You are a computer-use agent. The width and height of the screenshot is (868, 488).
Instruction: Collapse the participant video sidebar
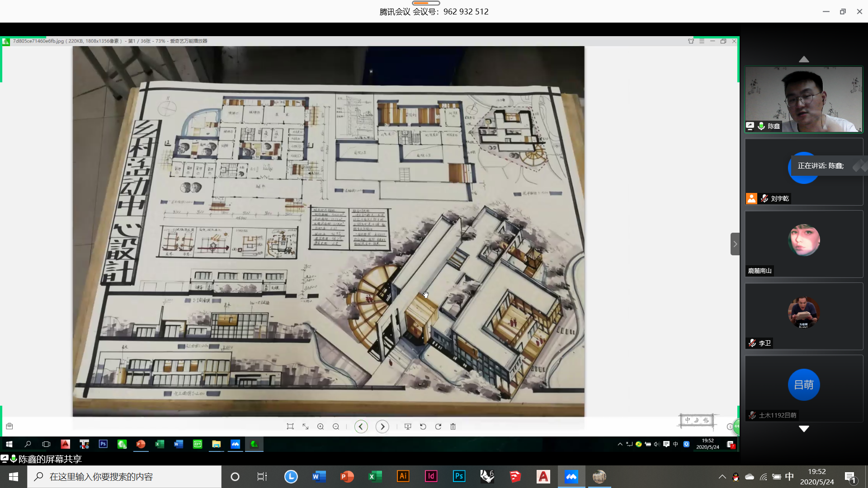click(x=735, y=244)
